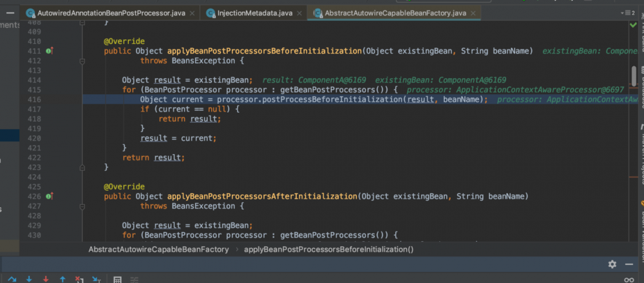Click 'throws BeansException' on line 427
Viewport: 644px width, 283px height.
187,206
